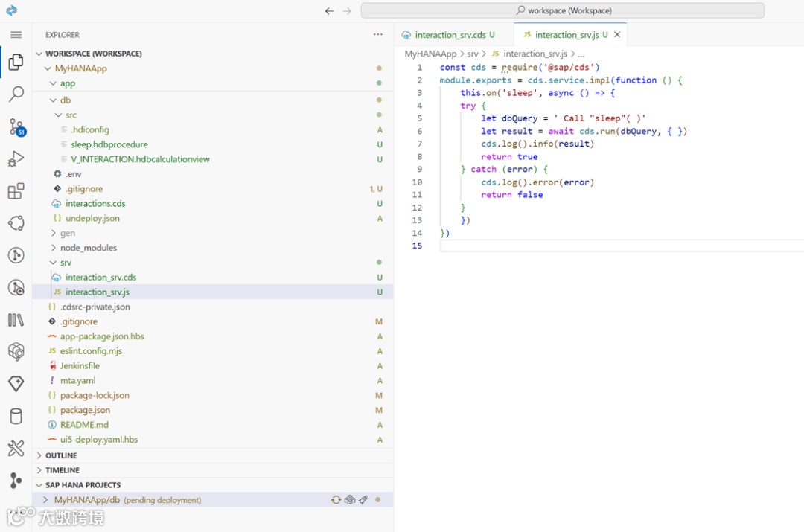
Task: Go back using the left arrow
Action: [330, 11]
